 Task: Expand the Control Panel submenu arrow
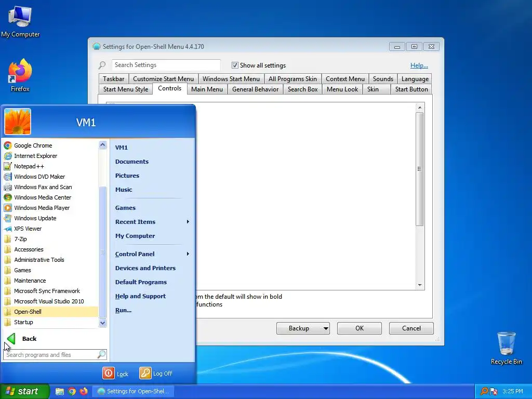(188, 254)
